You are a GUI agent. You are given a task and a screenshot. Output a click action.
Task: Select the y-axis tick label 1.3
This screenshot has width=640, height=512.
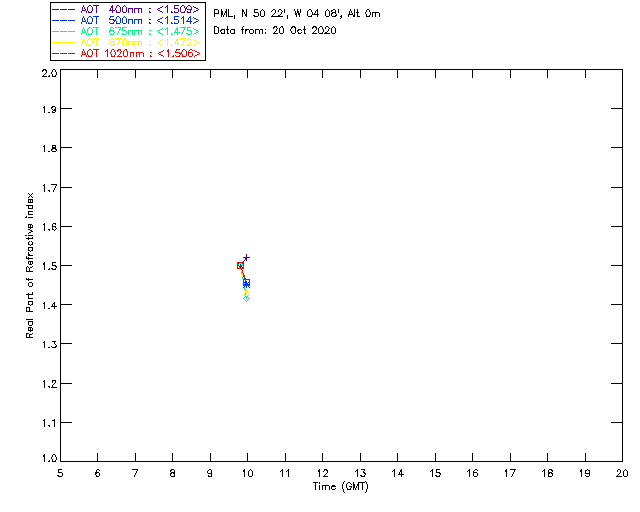point(49,344)
